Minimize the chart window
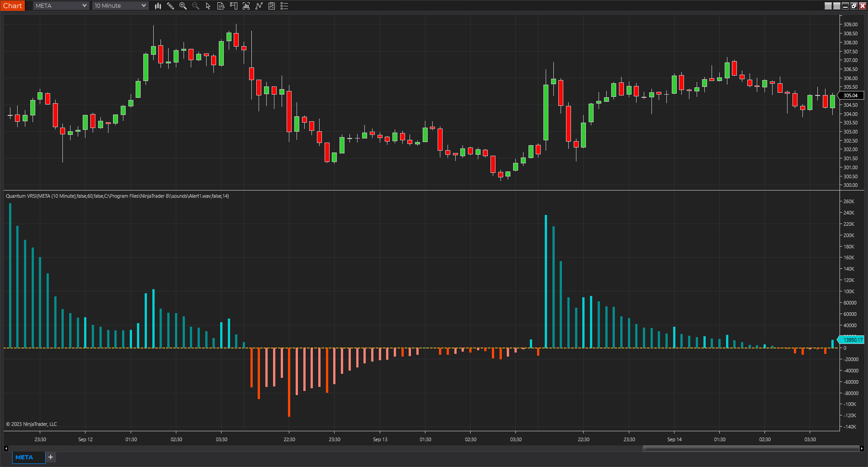This screenshot has width=868, height=467. click(x=845, y=6)
